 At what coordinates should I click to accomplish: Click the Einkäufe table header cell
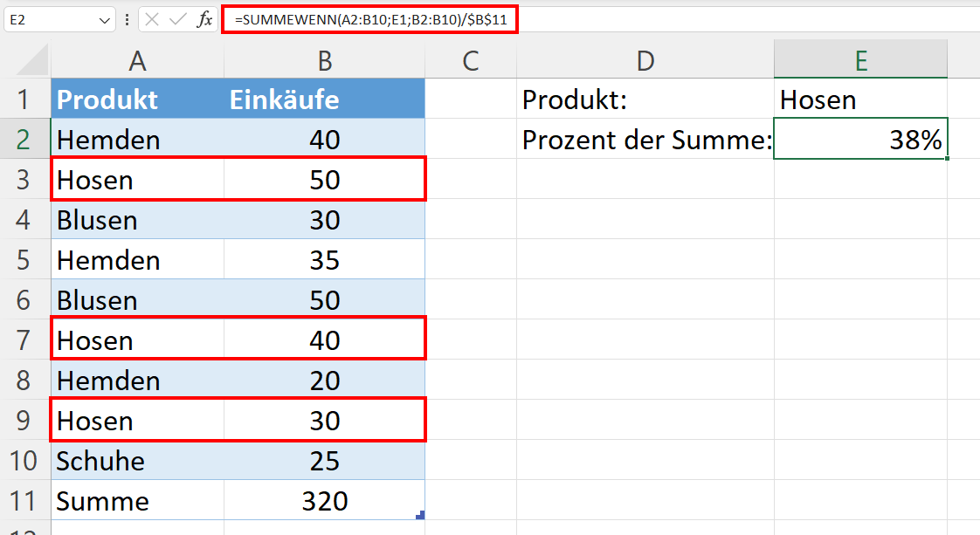[x=324, y=99]
